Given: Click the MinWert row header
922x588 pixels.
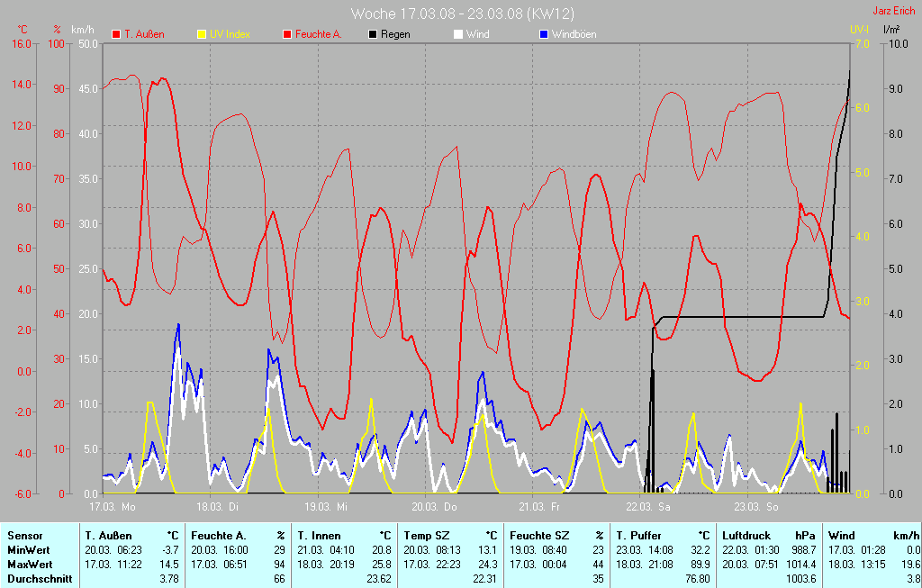Looking at the screenshot, I should [29, 550].
